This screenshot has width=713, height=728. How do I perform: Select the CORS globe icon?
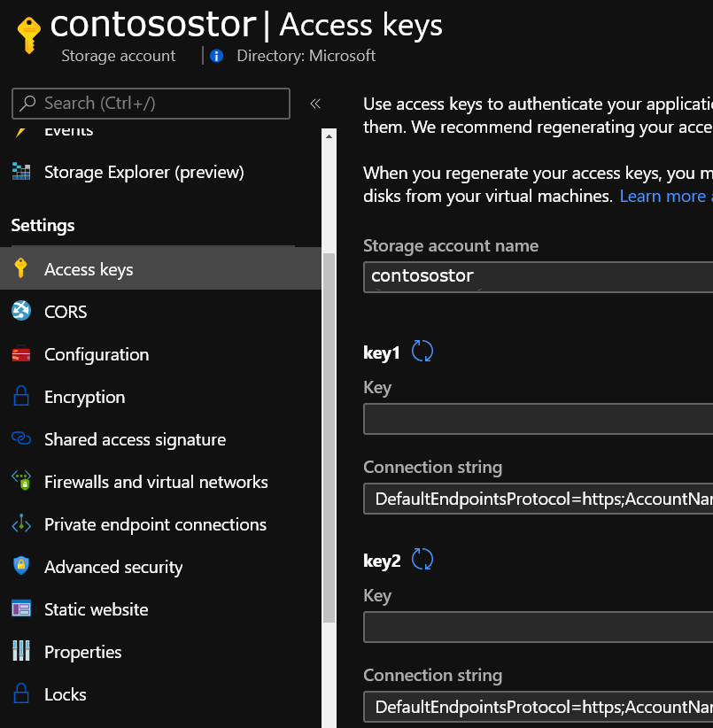point(23,311)
